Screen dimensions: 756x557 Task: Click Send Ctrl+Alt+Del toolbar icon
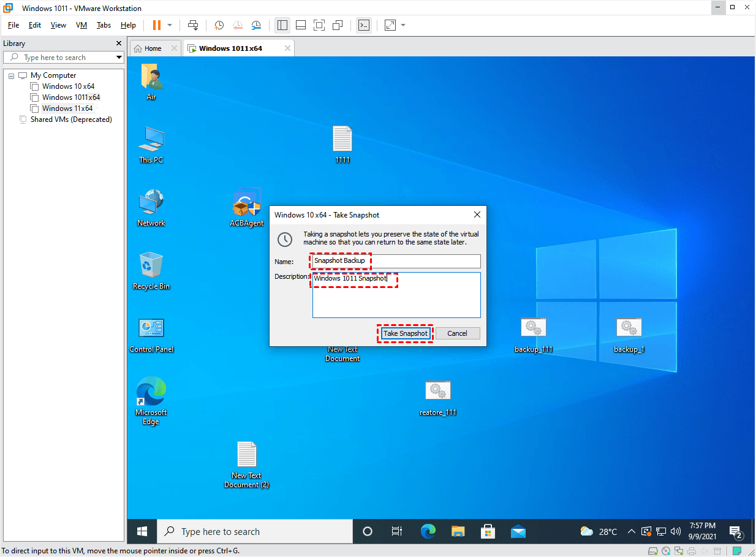tap(193, 25)
